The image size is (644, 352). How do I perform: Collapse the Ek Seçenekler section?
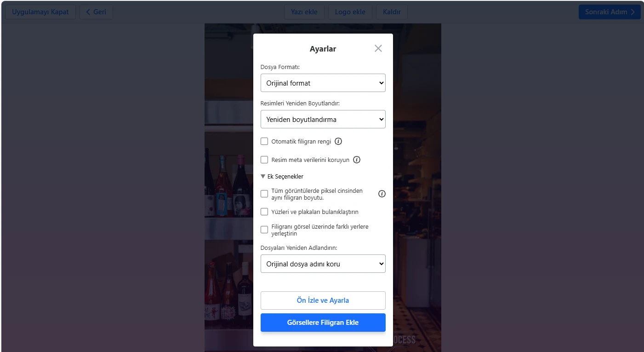tap(282, 176)
